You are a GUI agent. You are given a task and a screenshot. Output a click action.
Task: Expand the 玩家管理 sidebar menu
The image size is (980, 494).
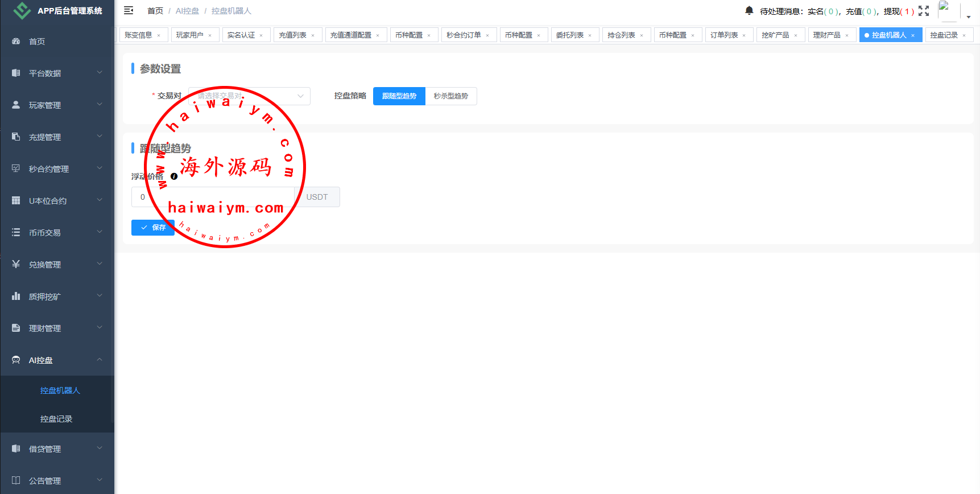[57, 105]
